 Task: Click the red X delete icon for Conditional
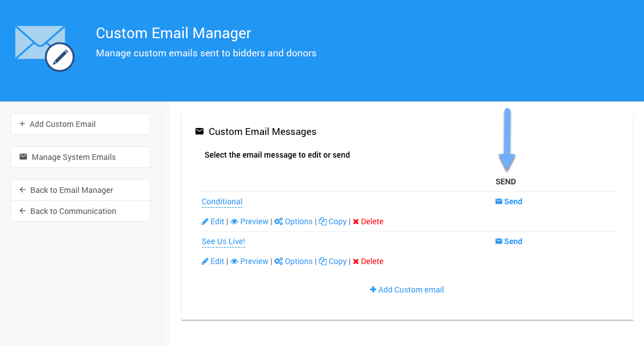[x=356, y=221]
